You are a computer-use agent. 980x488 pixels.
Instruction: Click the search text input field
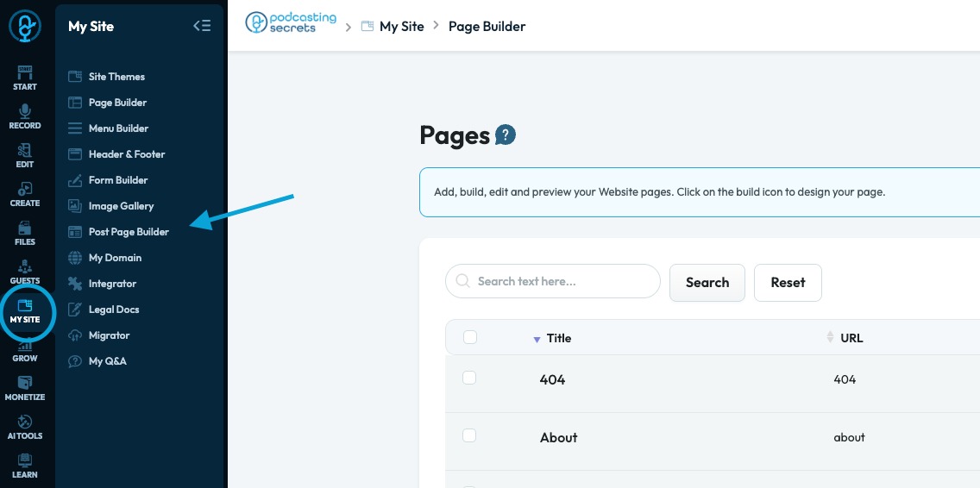point(561,281)
